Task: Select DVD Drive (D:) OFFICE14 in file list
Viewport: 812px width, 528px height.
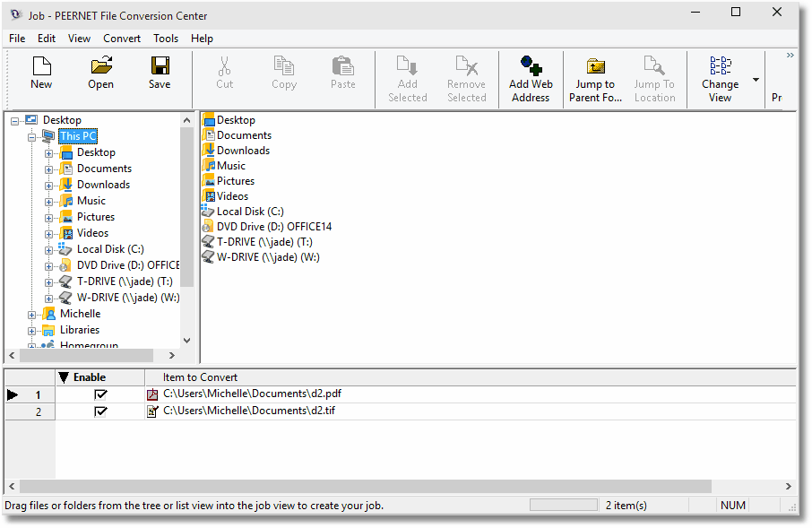Action: pos(267,227)
